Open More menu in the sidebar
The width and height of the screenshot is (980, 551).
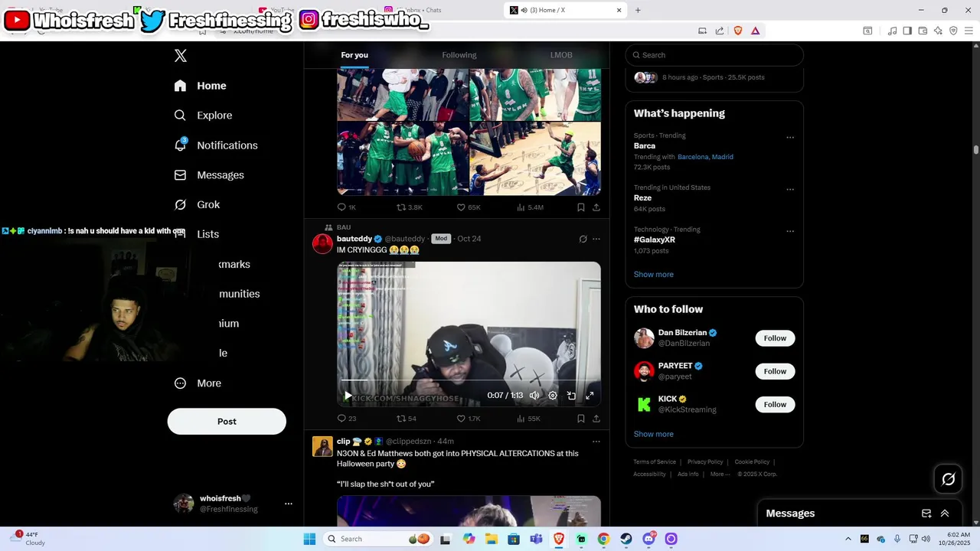198,383
